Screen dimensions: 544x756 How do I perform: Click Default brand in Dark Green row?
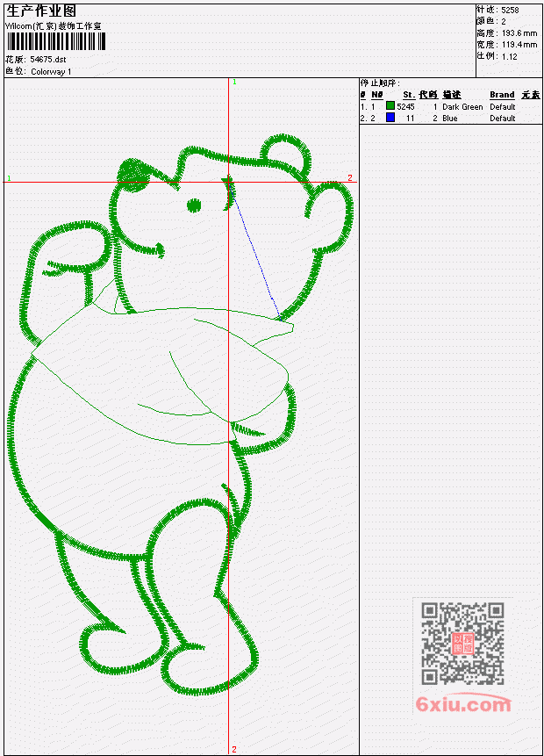coord(503,106)
